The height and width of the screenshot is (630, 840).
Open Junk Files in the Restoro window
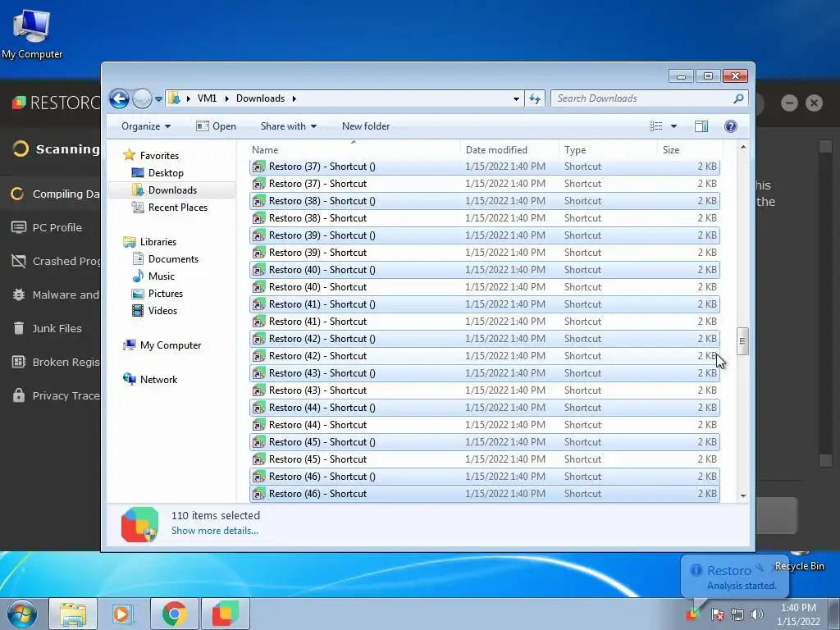(50, 328)
